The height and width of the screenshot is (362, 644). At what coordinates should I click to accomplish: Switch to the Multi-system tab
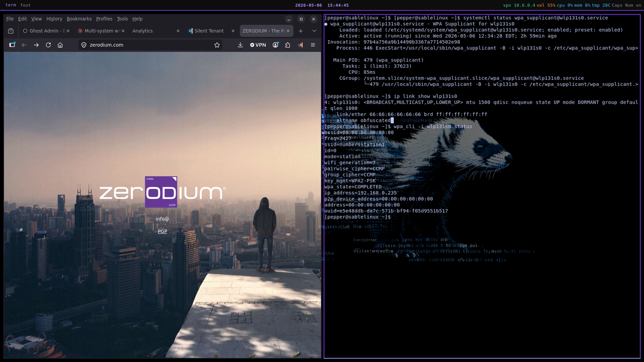100,31
